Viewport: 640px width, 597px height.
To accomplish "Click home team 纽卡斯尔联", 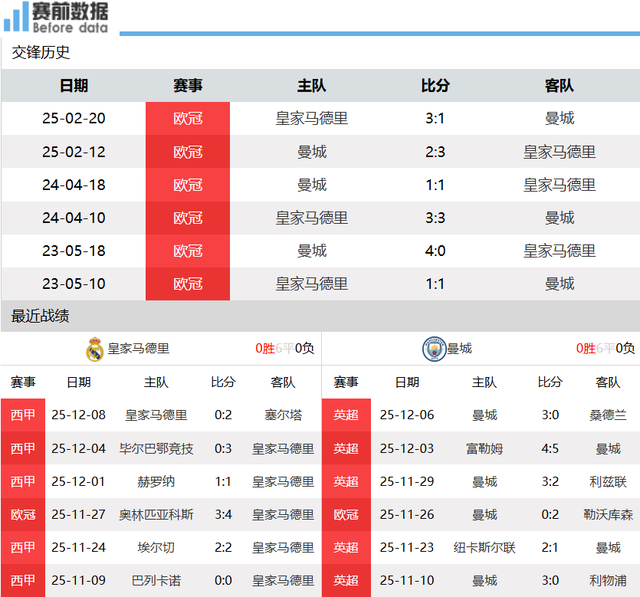I will point(484,547).
